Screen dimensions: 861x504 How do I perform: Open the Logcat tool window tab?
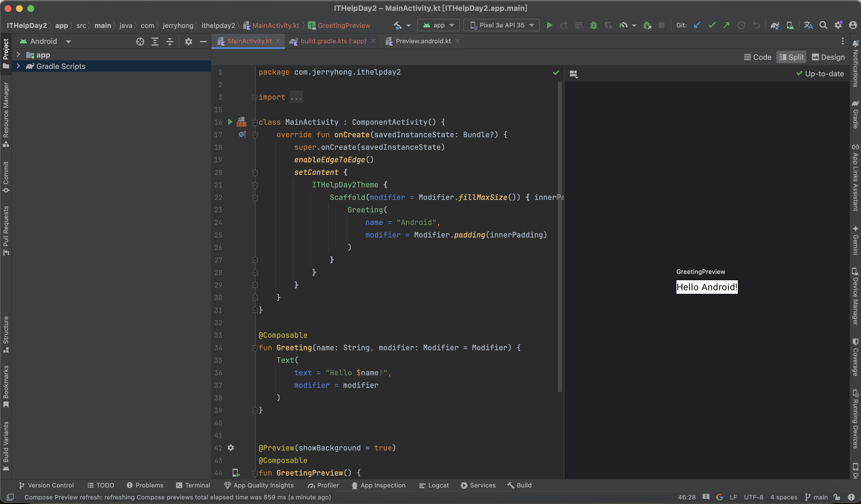click(434, 485)
